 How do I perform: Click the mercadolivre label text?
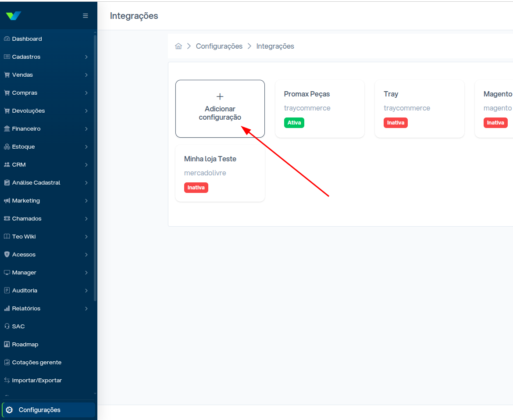tap(205, 173)
